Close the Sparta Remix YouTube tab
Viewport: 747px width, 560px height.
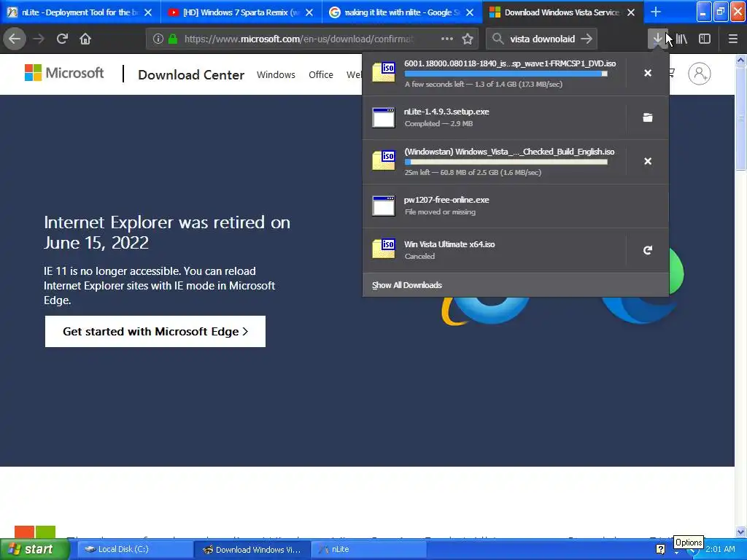tap(309, 12)
